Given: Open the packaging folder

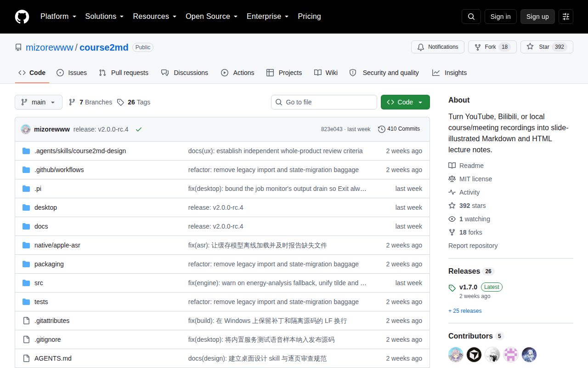Looking at the screenshot, I should click(x=49, y=264).
